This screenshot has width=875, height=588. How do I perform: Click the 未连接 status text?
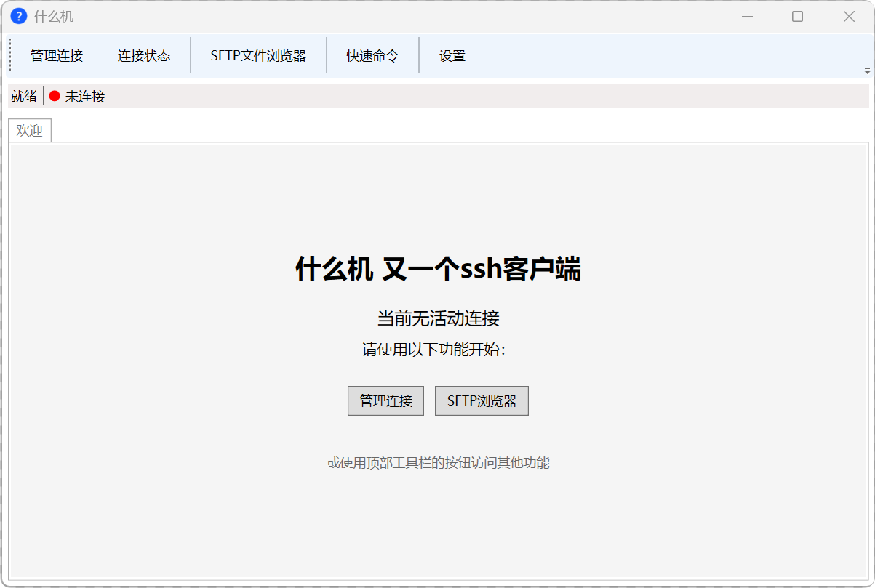click(x=85, y=96)
